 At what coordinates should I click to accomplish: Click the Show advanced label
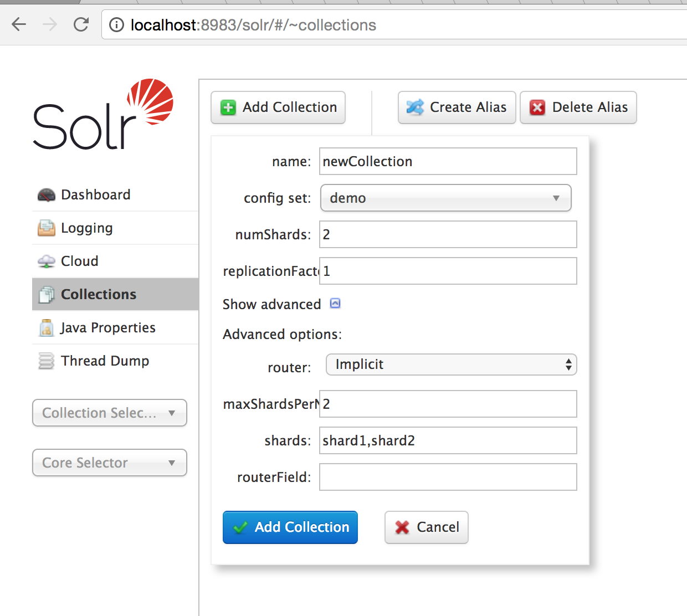pyautogui.click(x=272, y=304)
